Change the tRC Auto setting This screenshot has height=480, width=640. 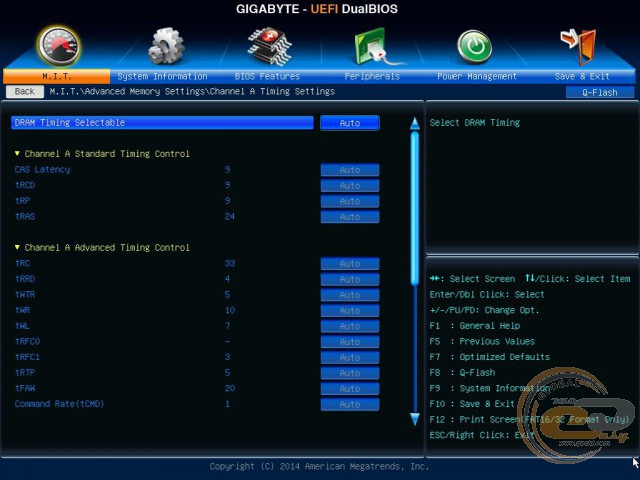(x=350, y=264)
